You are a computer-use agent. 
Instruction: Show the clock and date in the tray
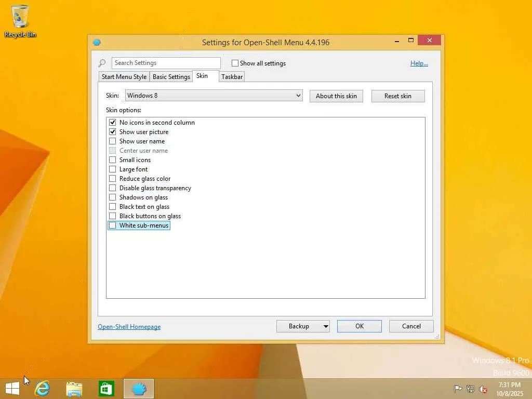click(510, 389)
